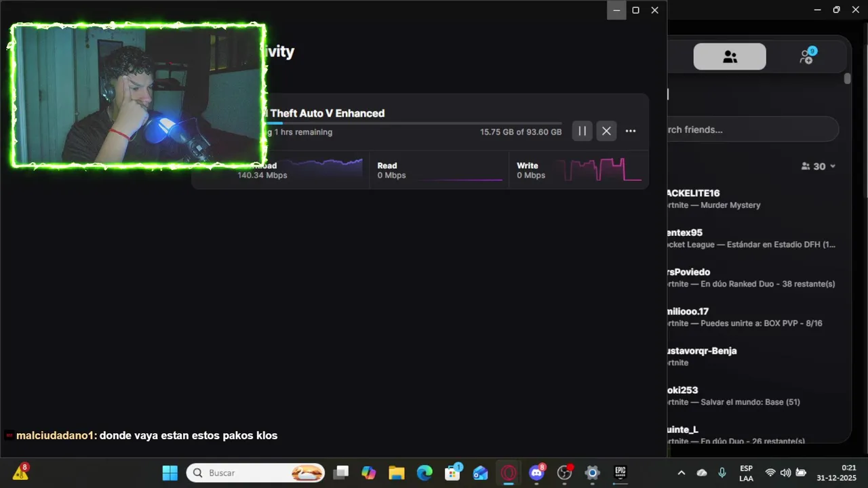The width and height of the screenshot is (868, 488).
Task: Switch to Opera browser in taskbar
Action: (509, 472)
